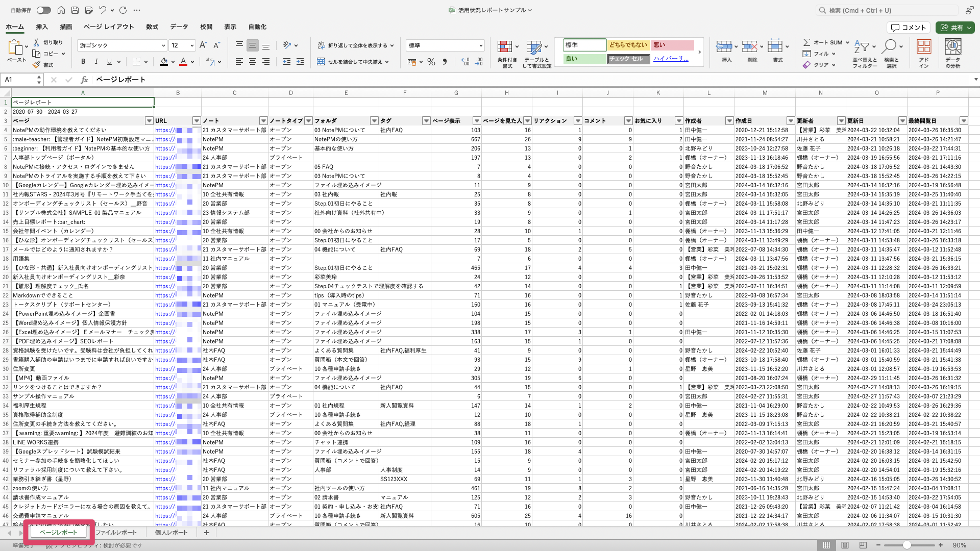This screenshot has width=980, height=551.
Task: Open filter dropdown for ページ column
Action: coord(149,121)
